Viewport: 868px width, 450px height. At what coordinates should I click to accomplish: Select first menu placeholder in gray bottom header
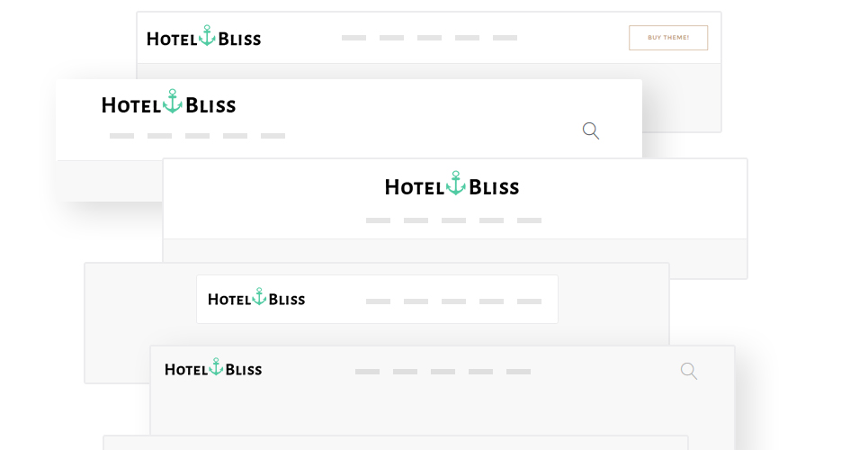367,372
